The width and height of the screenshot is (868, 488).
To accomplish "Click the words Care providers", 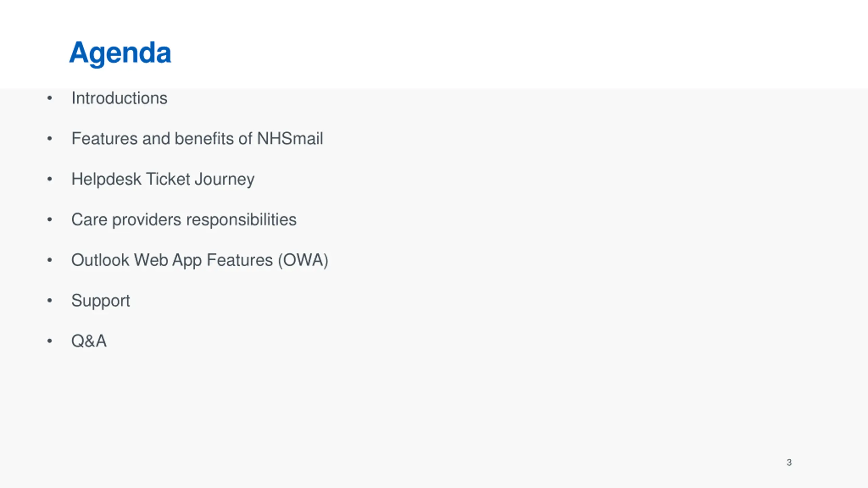I will [x=126, y=220].
